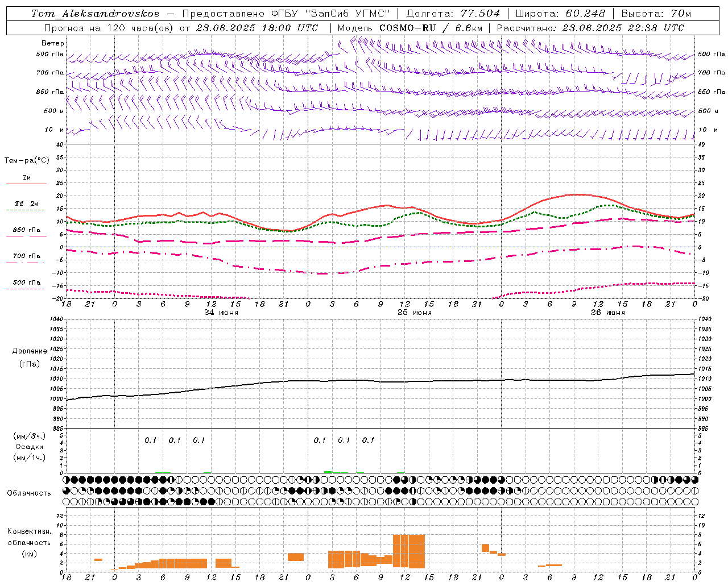Click the temperature axis label "Тем-ра(°C)"
Screen dimensions: 728x582
[x=27, y=161]
